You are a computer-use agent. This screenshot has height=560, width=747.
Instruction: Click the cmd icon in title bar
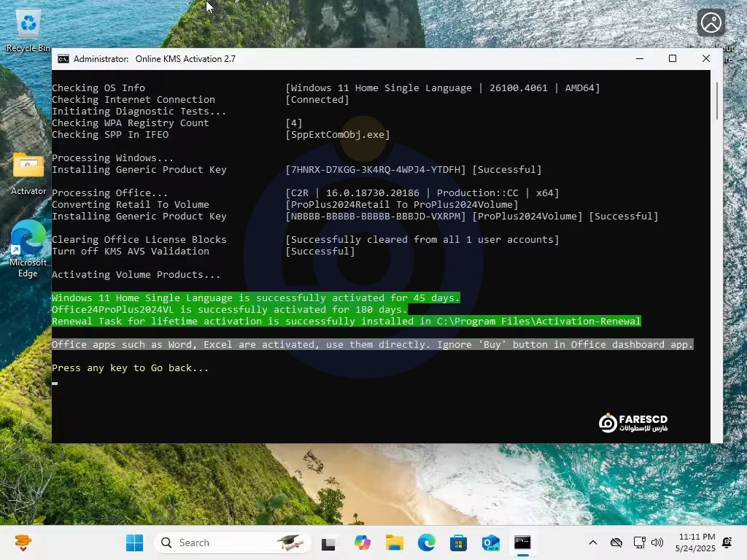click(x=63, y=58)
